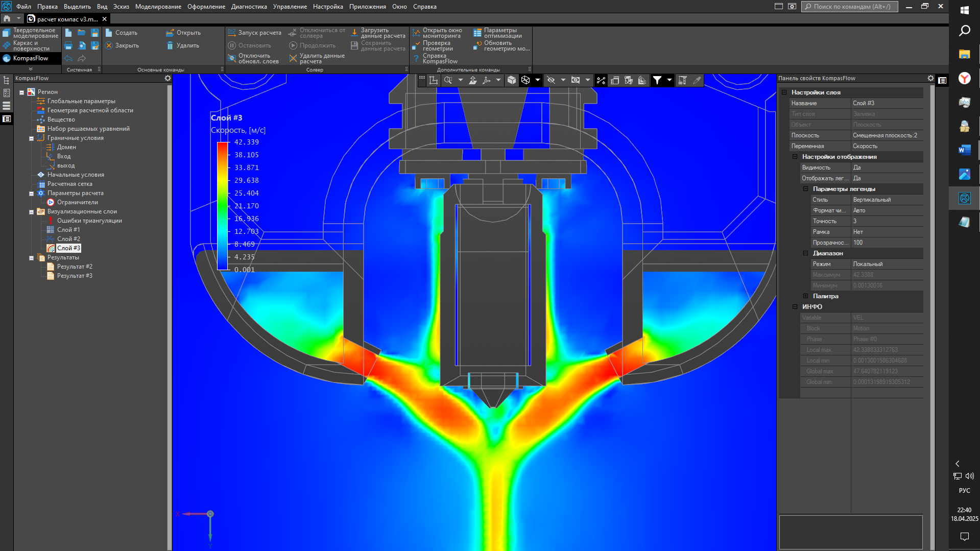Click the shaded solid cube display icon
980x551 pixels.
tap(512, 80)
